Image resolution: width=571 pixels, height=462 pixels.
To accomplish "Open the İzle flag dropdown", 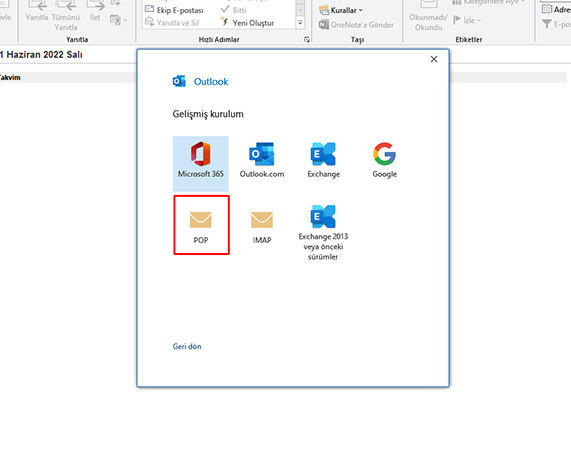I will [467, 20].
